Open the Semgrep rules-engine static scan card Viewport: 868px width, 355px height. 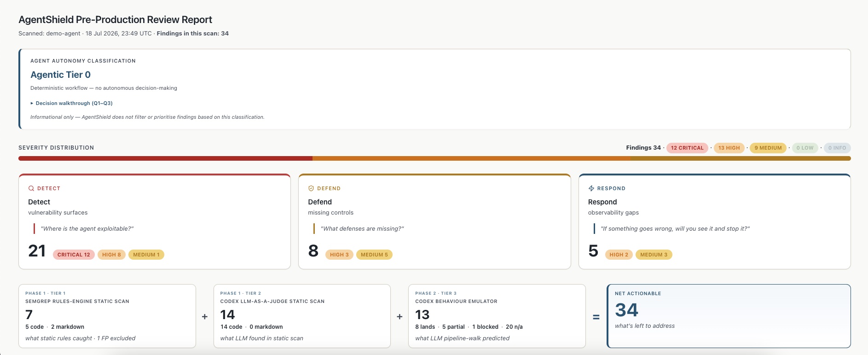tap(107, 316)
